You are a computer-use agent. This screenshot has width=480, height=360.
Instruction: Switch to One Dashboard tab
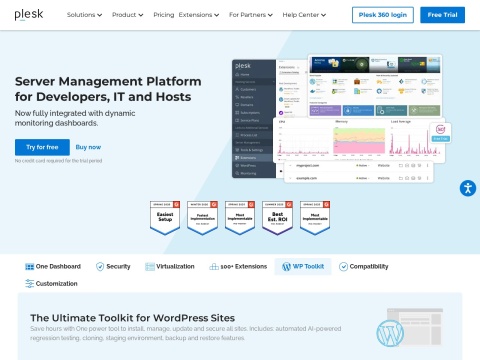53,267
